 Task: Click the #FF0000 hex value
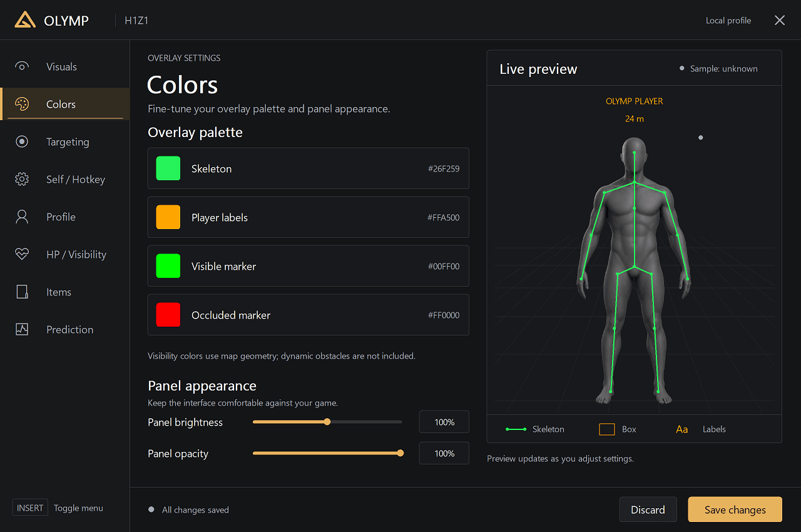click(444, 315)
